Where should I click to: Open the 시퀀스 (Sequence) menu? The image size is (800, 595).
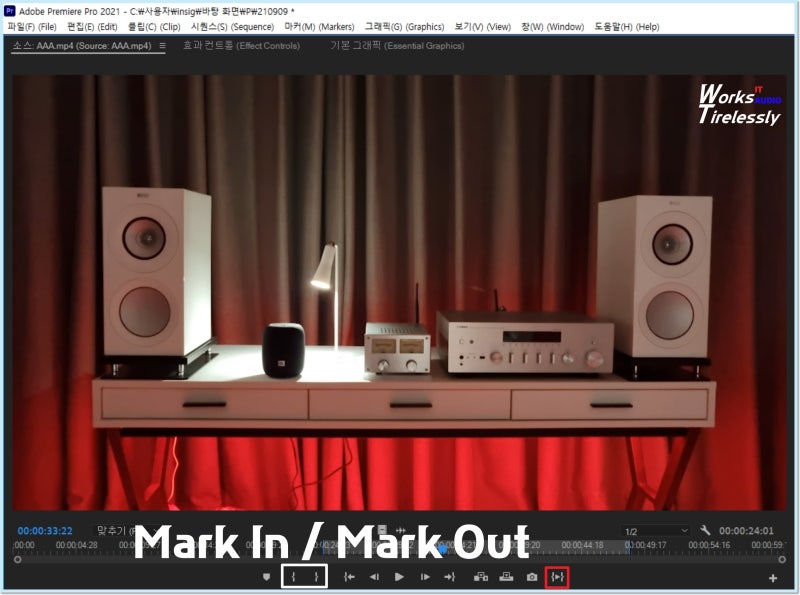[x=232, y=27]
